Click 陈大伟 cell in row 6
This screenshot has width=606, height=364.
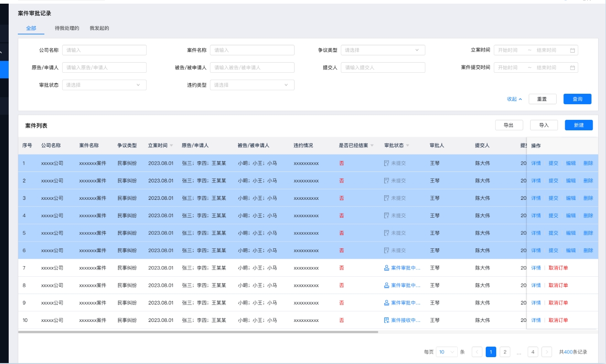pos(483,250)
